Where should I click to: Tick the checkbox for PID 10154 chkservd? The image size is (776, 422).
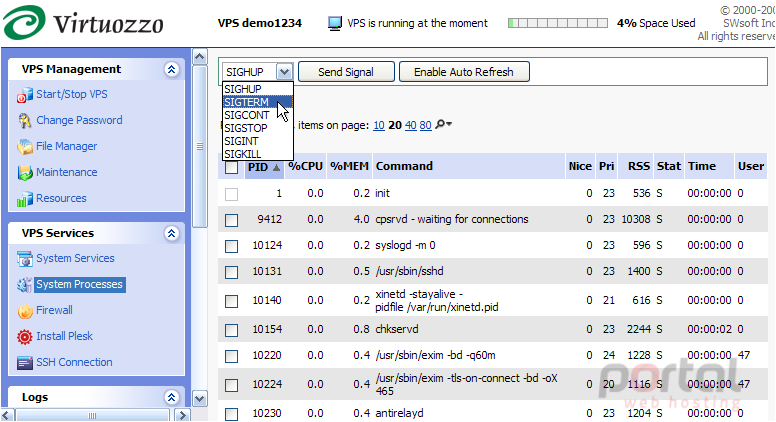pos(231,330)
